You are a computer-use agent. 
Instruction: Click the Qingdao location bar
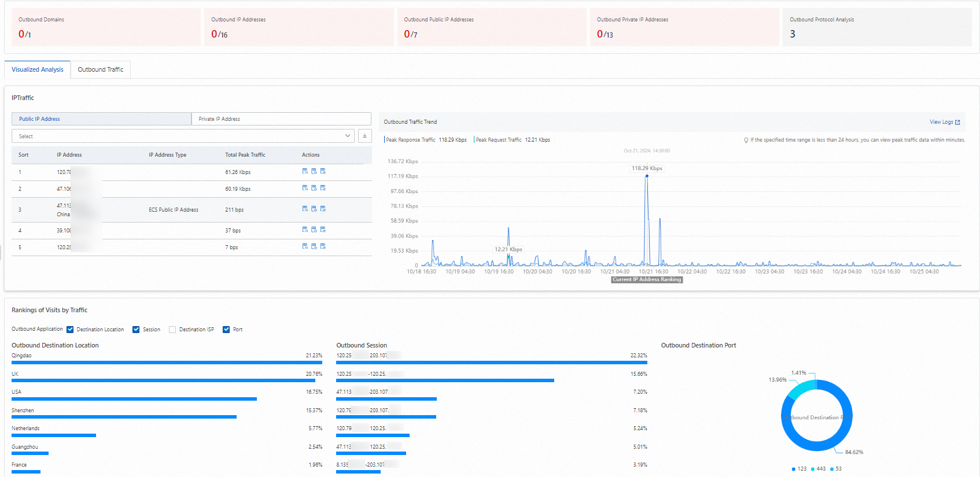(167, 363)
